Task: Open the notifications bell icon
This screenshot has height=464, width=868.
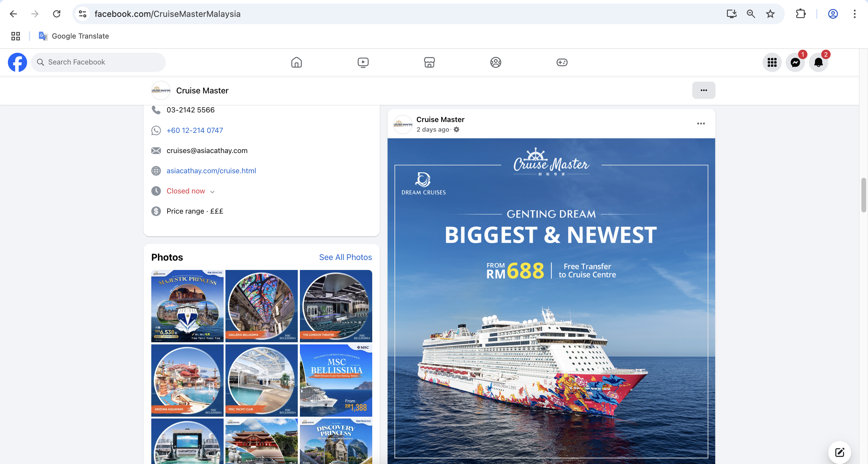Action: (819, 62)
